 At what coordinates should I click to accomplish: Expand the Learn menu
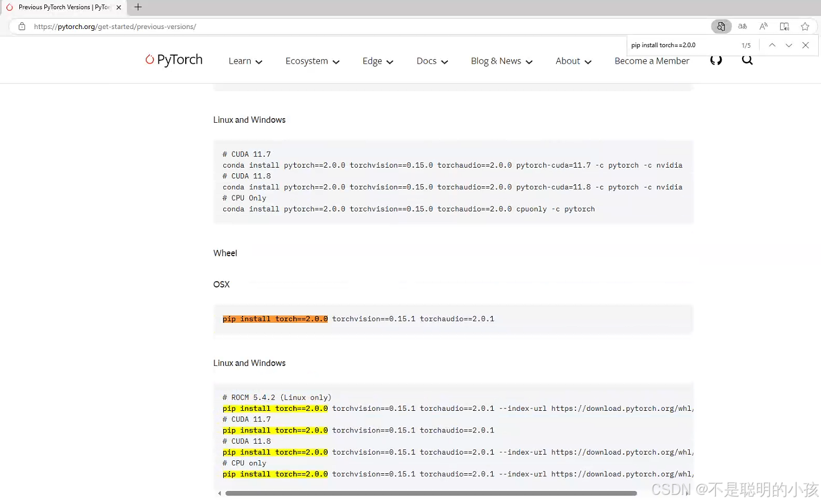[245, 61]
